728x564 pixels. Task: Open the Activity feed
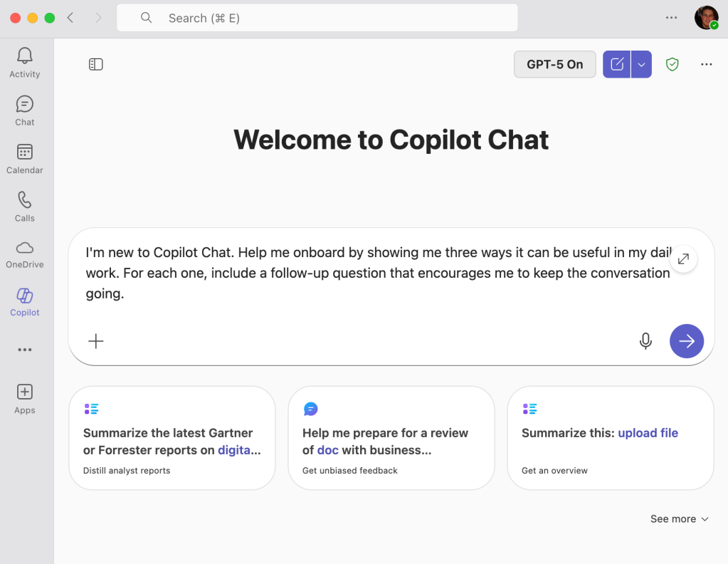pyautogui.click(x=24, y=61)
